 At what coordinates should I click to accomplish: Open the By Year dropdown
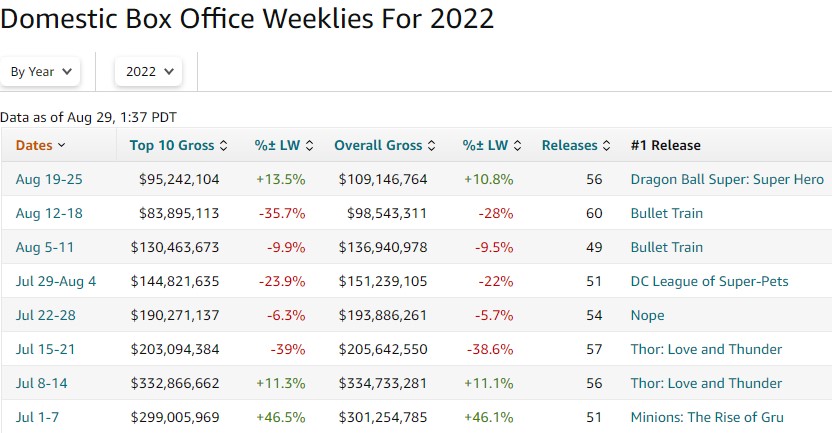40,71
